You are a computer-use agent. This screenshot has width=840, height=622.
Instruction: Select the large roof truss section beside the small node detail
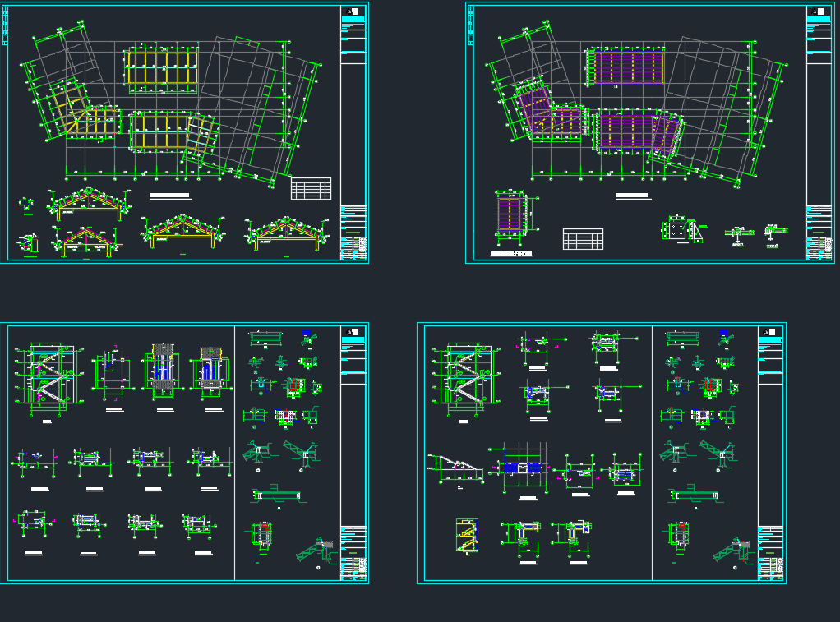pyautogui.click(x=89, y=204)
